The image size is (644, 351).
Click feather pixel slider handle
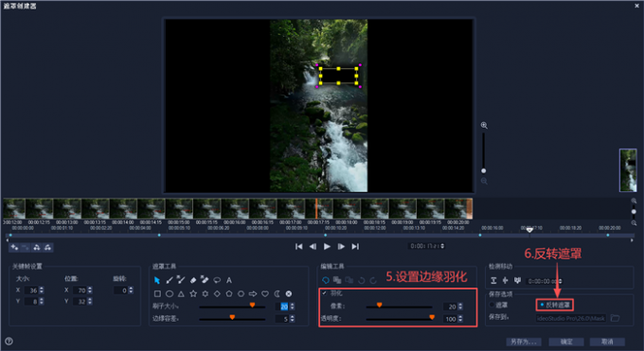point(379,305)
